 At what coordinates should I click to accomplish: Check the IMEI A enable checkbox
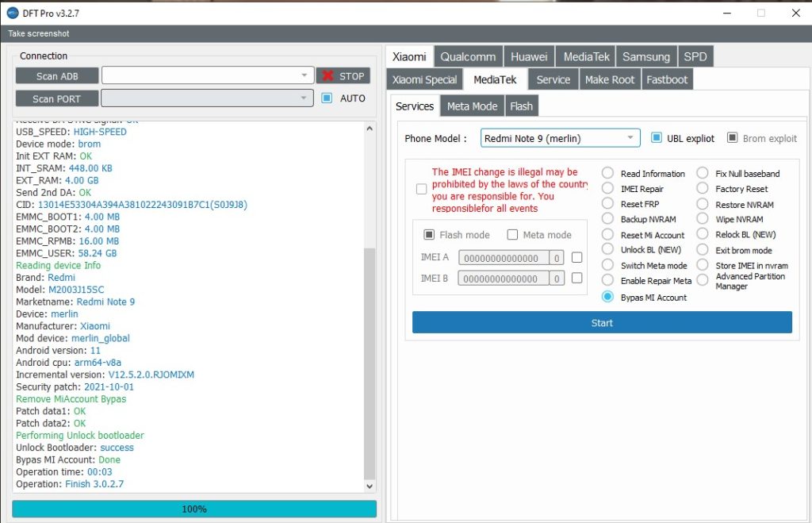pos(577,257)
